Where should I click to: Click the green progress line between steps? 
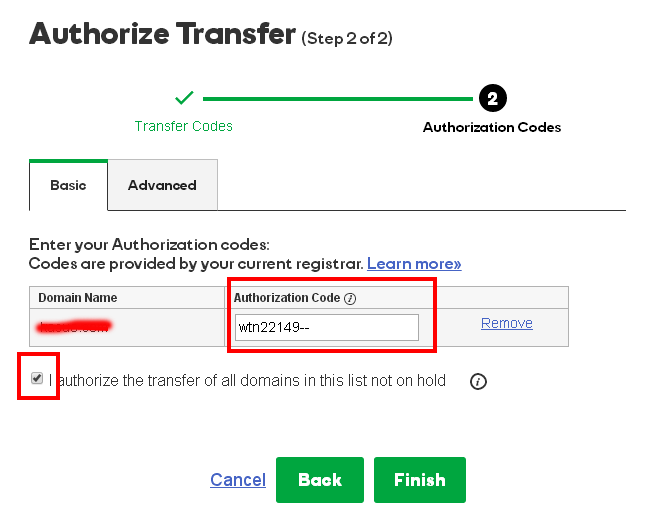pos(338,99)
